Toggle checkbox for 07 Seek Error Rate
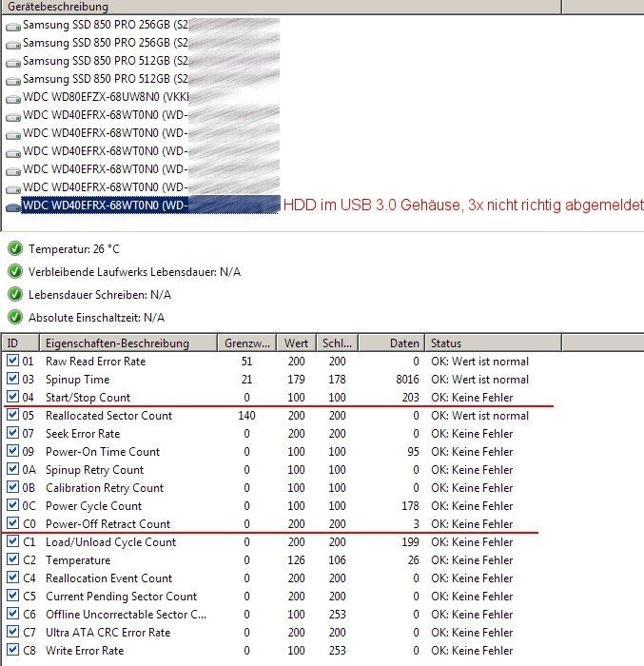 pyautogui.click(x=12, y=433)
